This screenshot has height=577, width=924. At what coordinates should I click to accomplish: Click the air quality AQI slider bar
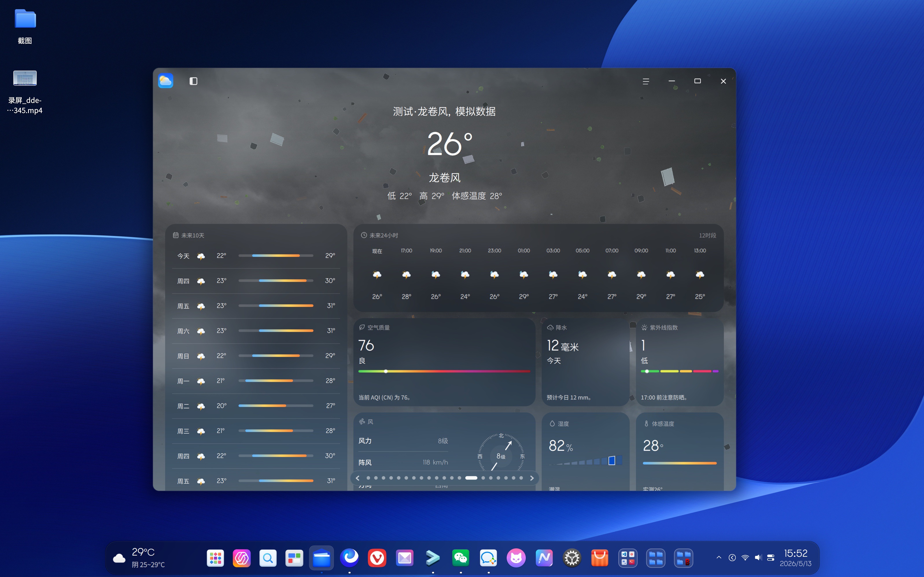coord(444,371)
